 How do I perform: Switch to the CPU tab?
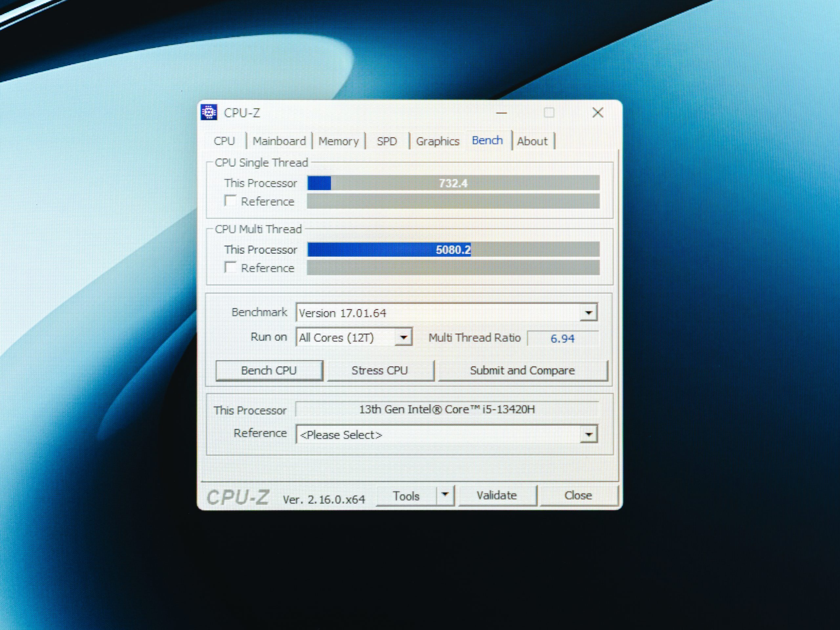pyautogui.click(x=224, y=141)
